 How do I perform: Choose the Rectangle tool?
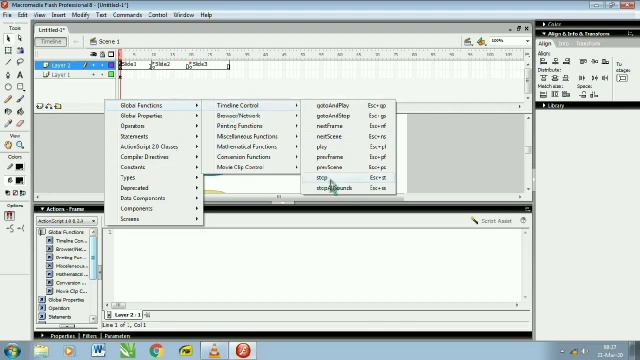coord(20,87)
